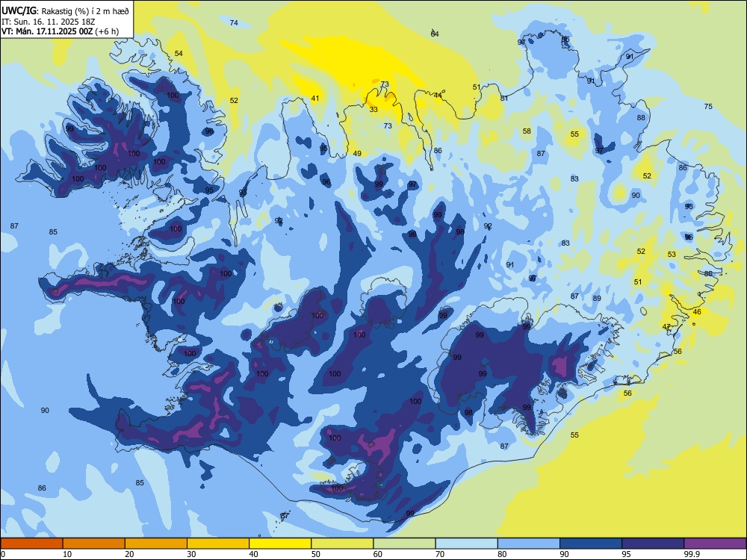Select the light blue 80–90 legend swatch
Viewport: 747px width, 560px height.
529,544
